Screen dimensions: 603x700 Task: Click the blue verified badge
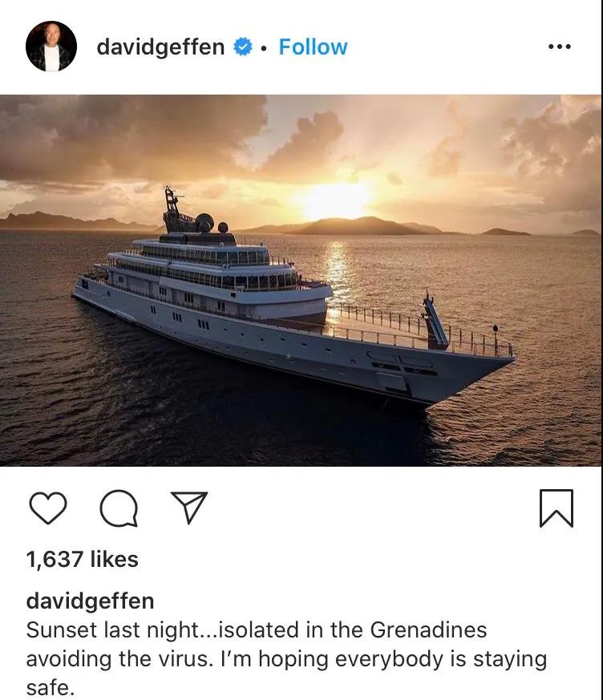243,47
